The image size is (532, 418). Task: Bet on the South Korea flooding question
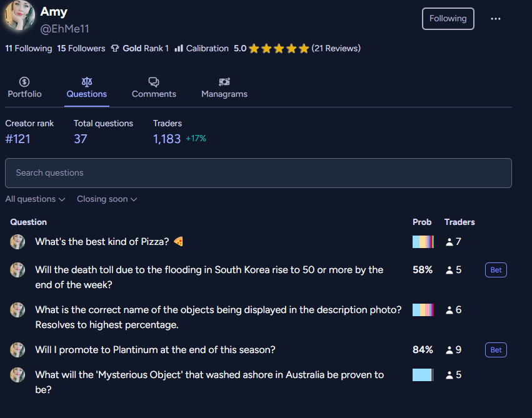pyautogui.click(x=496, y=270)
